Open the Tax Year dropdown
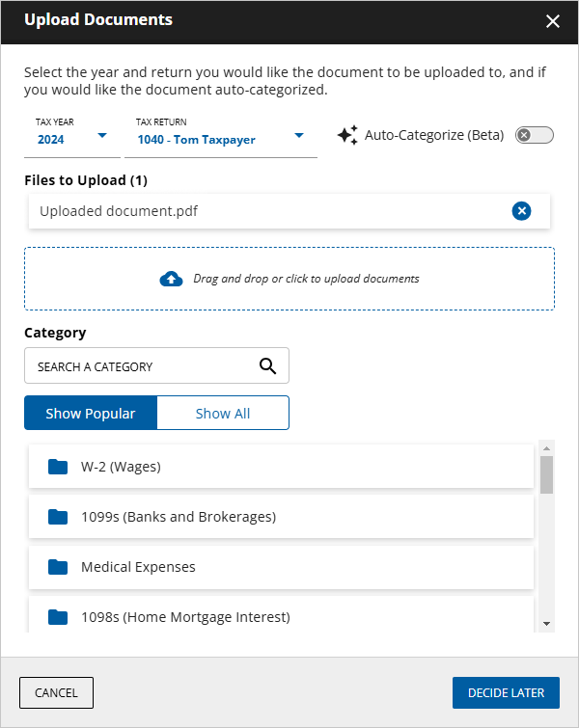Image resolution: width=579 pixels, height=728 pixels. [102, 135]
